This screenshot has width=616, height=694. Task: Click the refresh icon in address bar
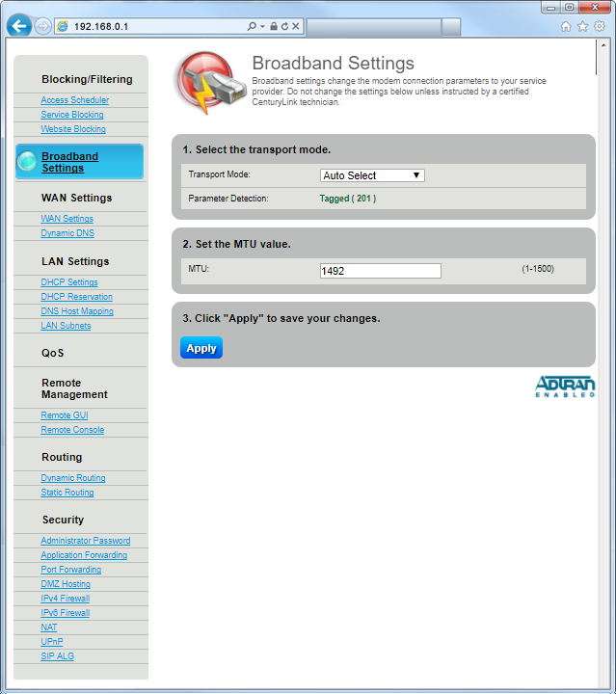pyautogui.click(x=285, y=26)
